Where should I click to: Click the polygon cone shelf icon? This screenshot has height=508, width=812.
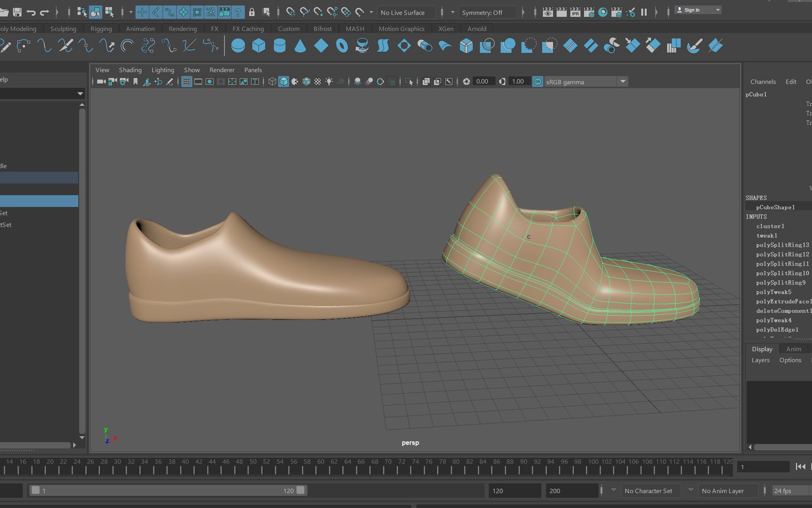pos(300,46)
